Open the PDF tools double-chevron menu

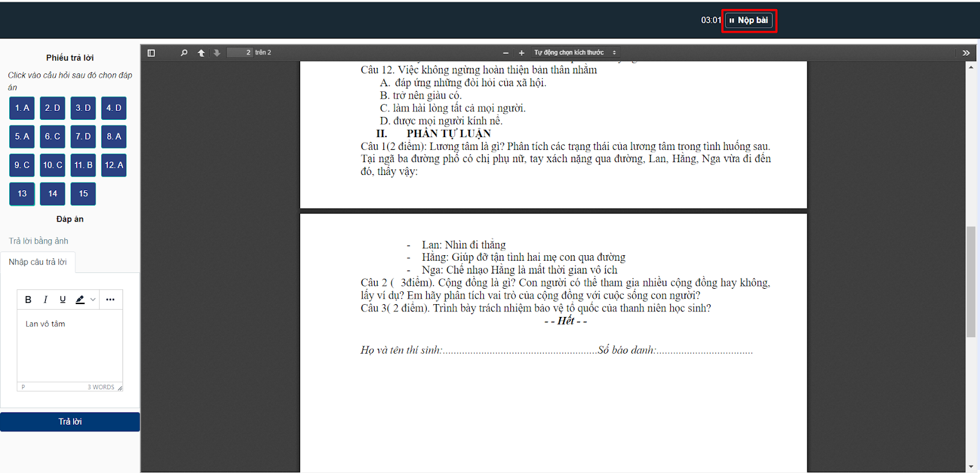966,53
